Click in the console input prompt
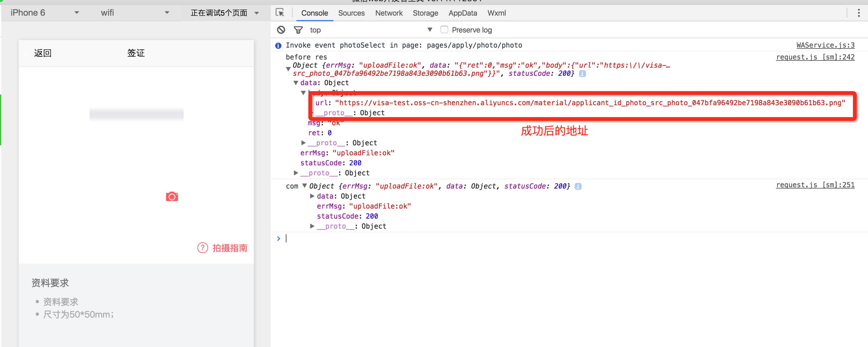The image size is (868, 347). pos(404,239)
